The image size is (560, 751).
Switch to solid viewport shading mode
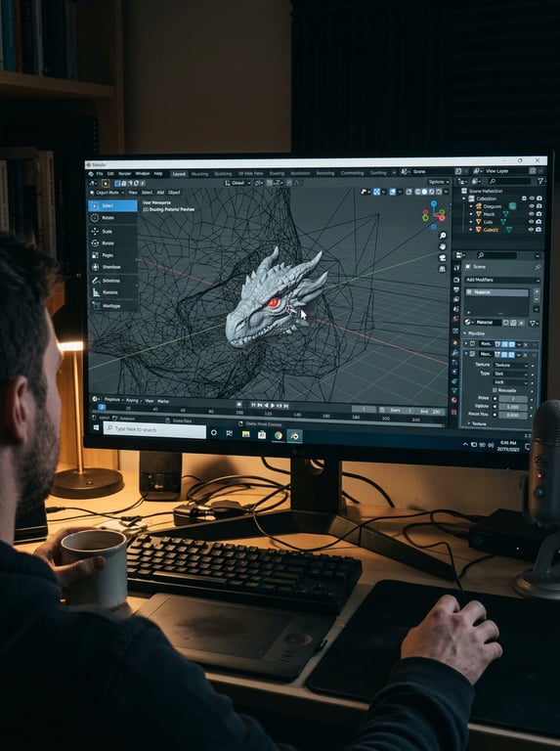(424, 192)
